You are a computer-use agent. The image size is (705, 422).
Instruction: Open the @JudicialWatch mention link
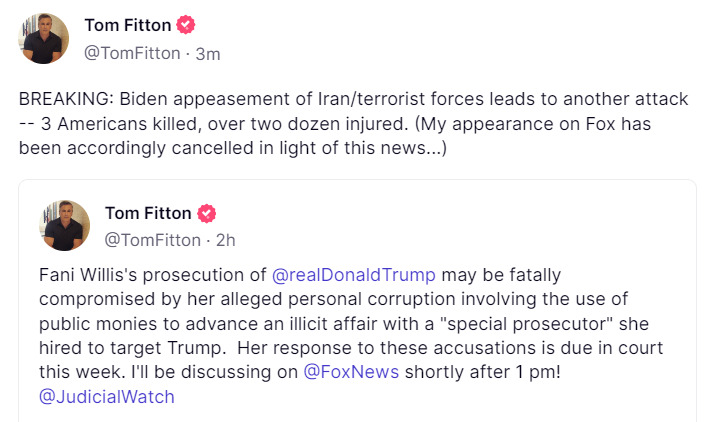pyautogui.click(x=107, y=397)
